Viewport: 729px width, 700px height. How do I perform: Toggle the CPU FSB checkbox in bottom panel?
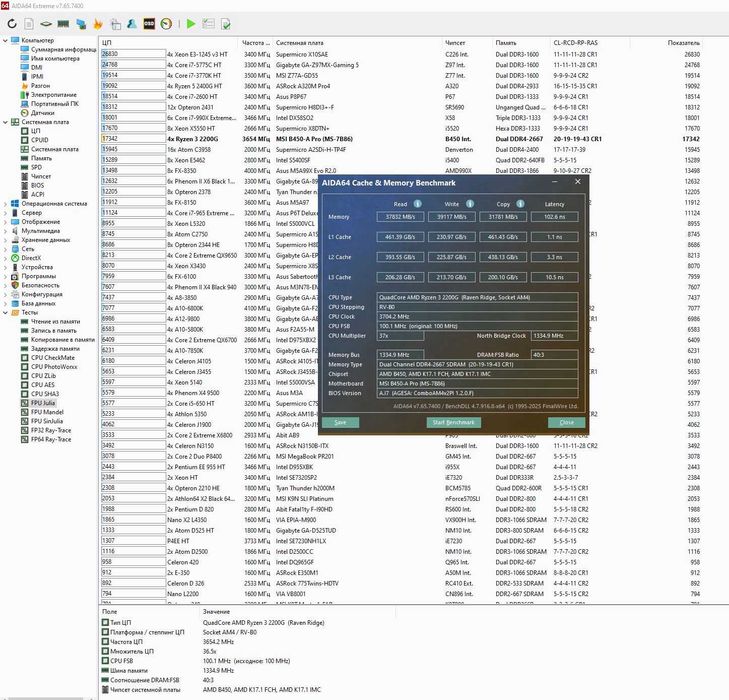[x=105, y=660]
